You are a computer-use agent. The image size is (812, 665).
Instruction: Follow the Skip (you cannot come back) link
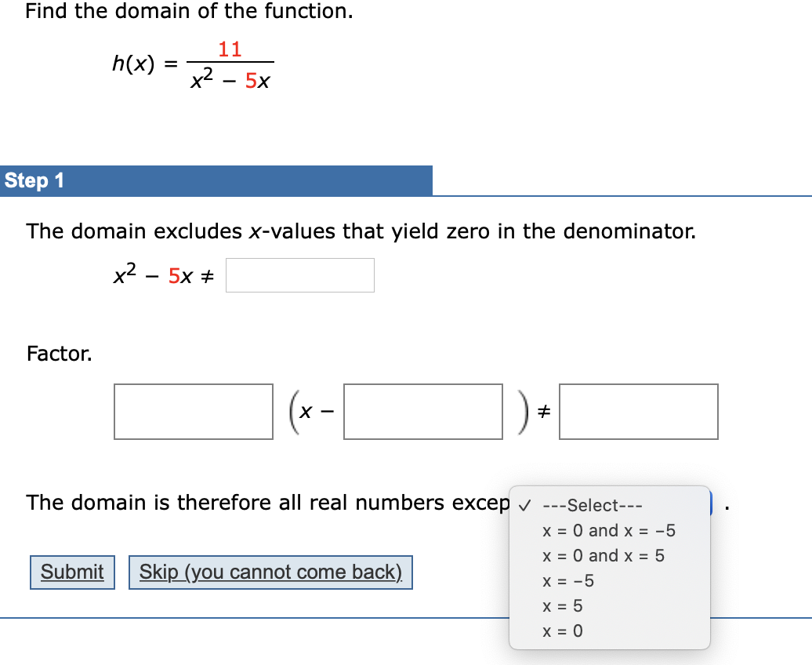tap(270, 572)
